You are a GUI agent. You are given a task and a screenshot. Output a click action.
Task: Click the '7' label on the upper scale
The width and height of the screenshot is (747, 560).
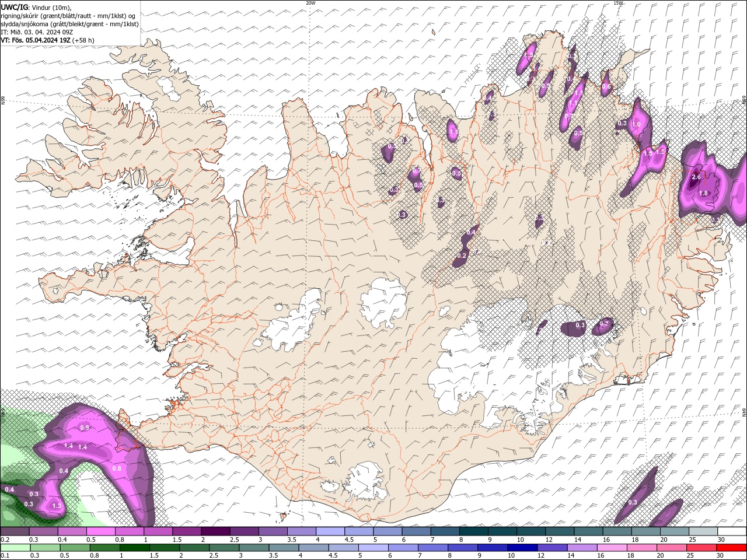(432, 540)
